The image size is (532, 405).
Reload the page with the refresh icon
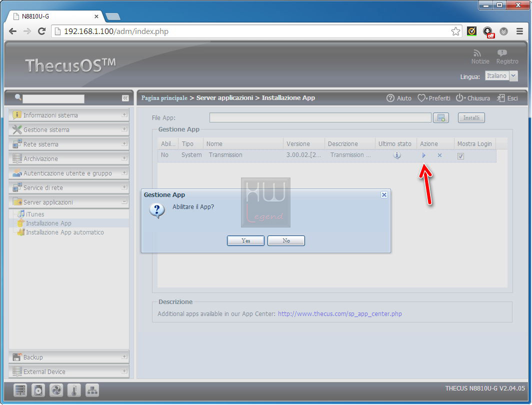click(41, 31)
